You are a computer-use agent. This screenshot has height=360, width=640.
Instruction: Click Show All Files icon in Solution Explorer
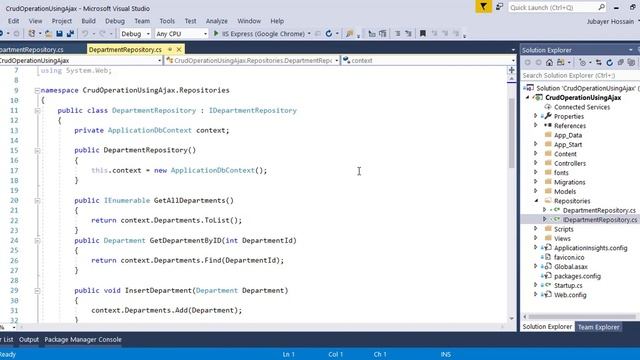click(x=631, y=62)
